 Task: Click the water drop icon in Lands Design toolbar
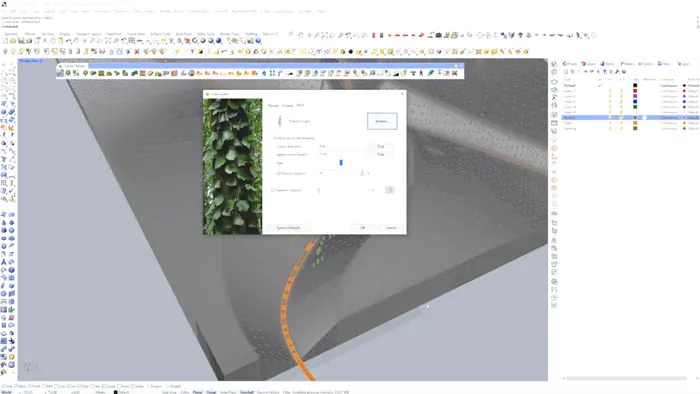pos(264,73)
